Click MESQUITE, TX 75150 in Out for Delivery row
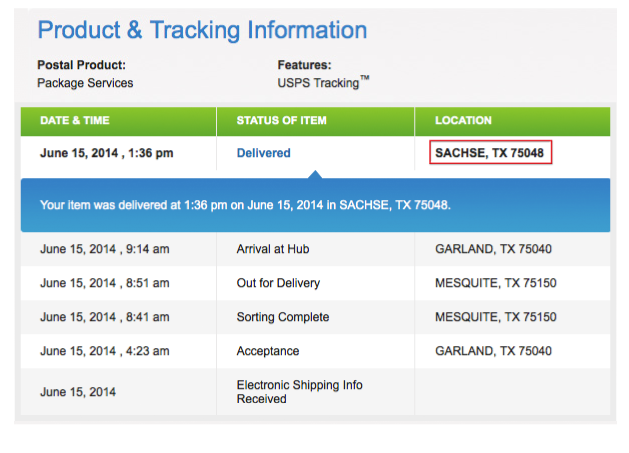Viewport: 629px width, 453px height. (x=496, y=283)
